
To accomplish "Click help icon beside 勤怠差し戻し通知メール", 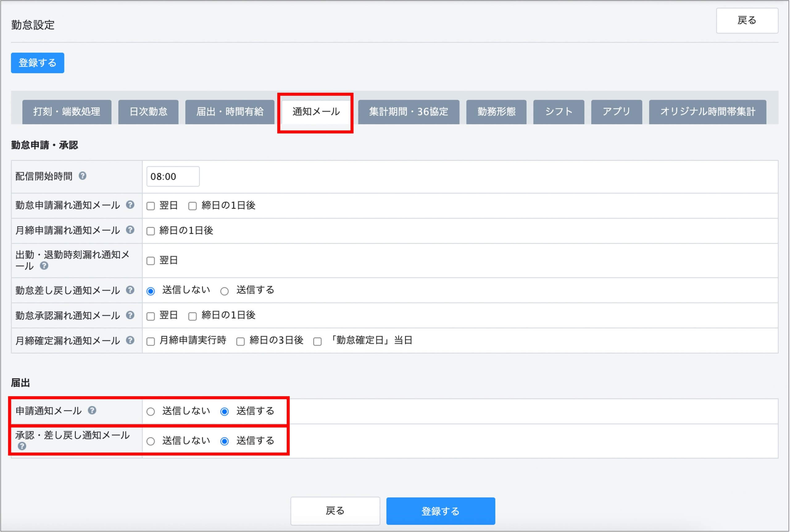I will pyautogui.click(x=130, y=290).
